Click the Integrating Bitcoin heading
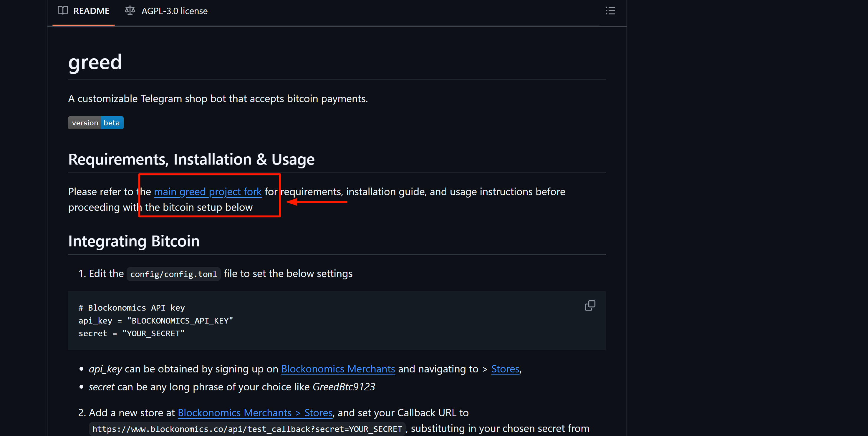 (134, 241)
